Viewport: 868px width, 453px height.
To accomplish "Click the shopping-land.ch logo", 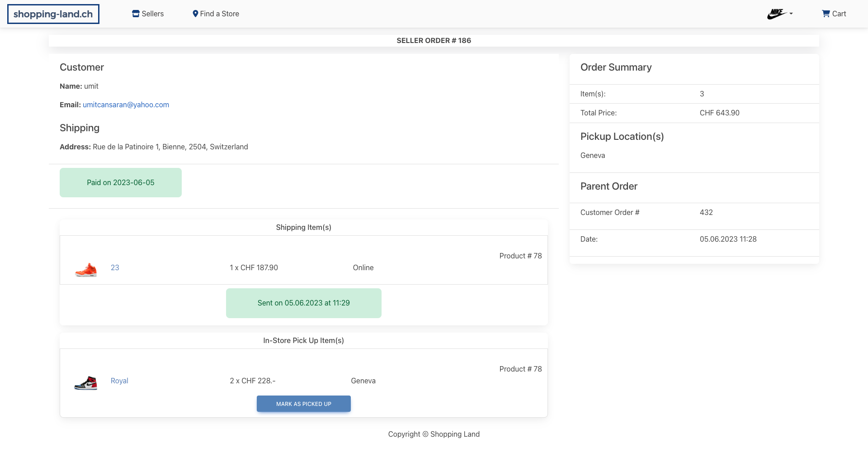I will pos(53,14).
